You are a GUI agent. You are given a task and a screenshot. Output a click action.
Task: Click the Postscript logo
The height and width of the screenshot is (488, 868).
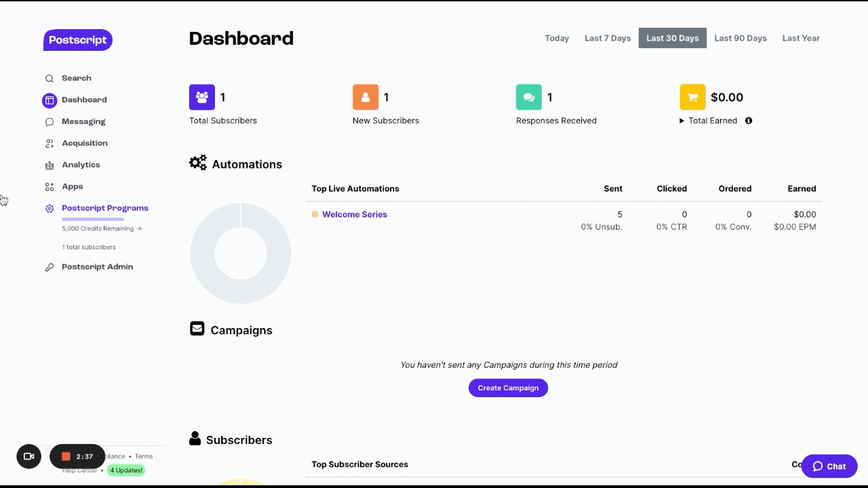pyautogui.click(x=78, y=40)
